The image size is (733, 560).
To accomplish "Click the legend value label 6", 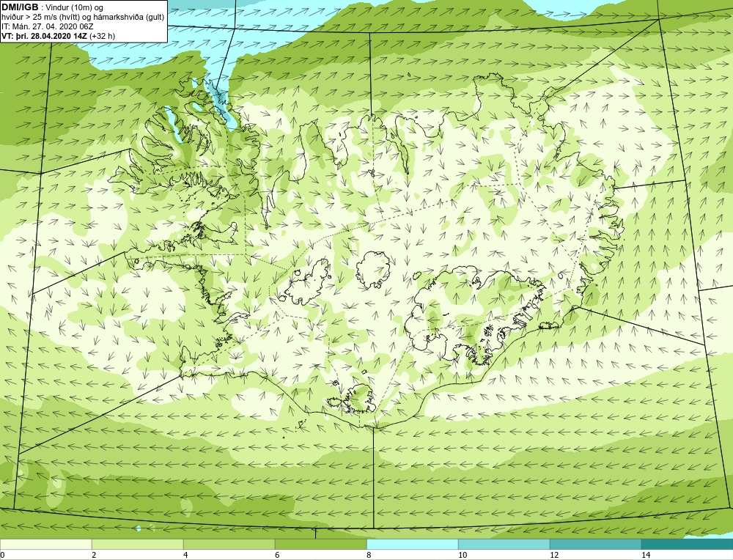I will (277, 555).
